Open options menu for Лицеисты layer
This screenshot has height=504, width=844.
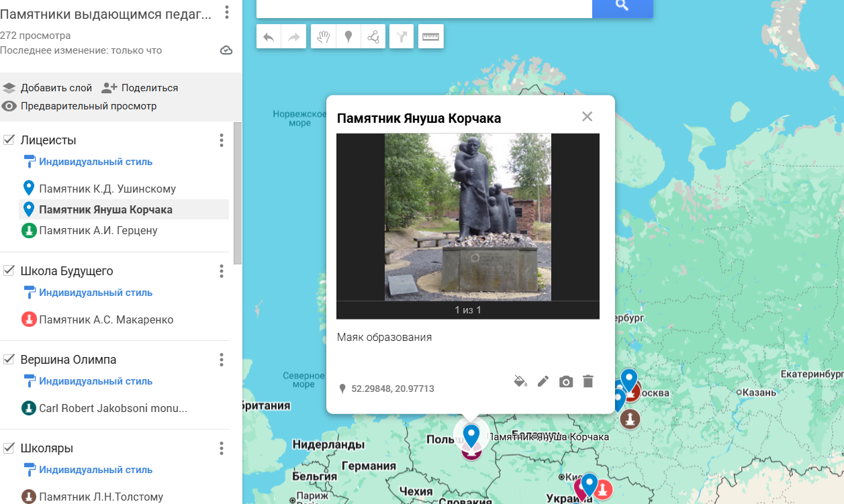(x=221, y=140)
